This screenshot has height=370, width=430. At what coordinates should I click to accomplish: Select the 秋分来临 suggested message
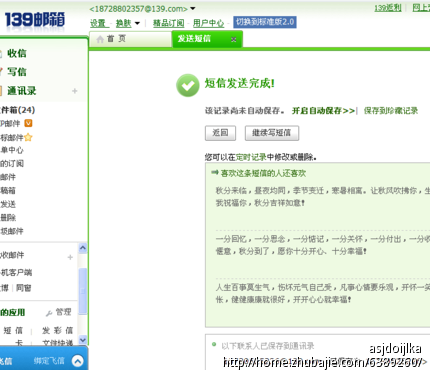coord(322,196)
